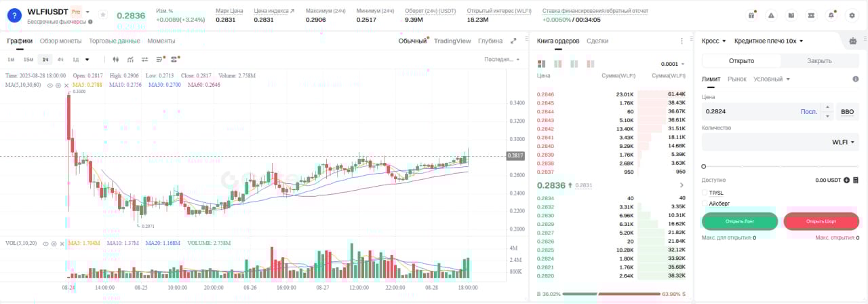Open the alert triangle icon in header

[772, 15]
